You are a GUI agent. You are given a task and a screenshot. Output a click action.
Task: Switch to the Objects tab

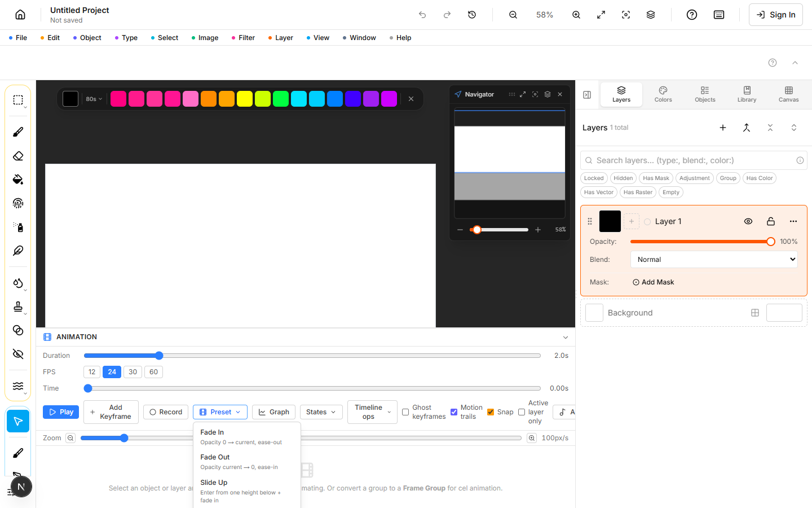705,94
